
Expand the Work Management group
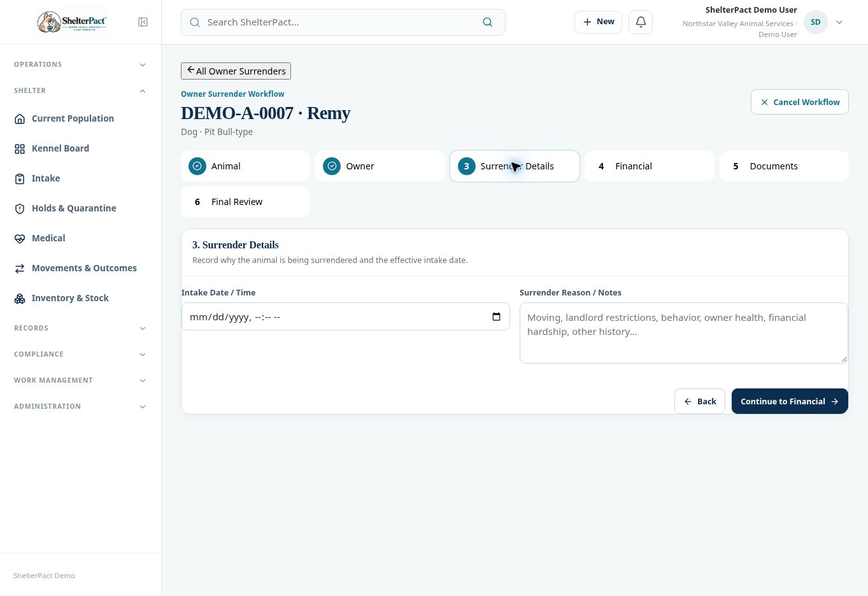(80, 380)
